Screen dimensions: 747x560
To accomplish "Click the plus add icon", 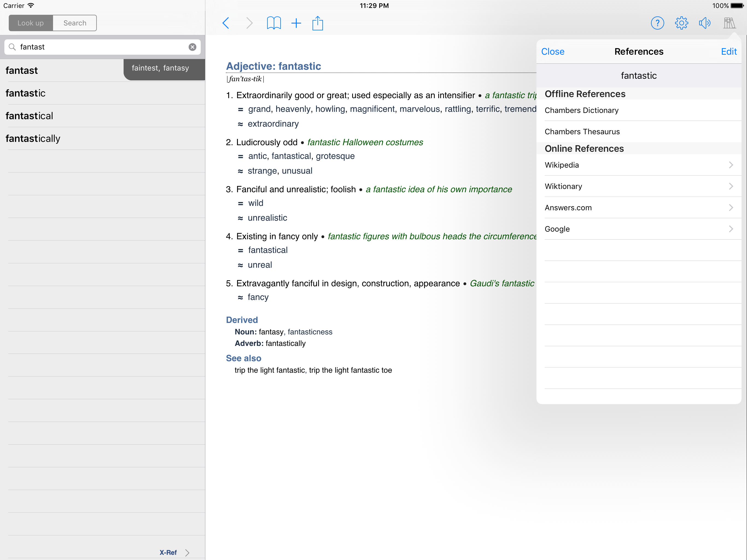I will tap(296, 23).
